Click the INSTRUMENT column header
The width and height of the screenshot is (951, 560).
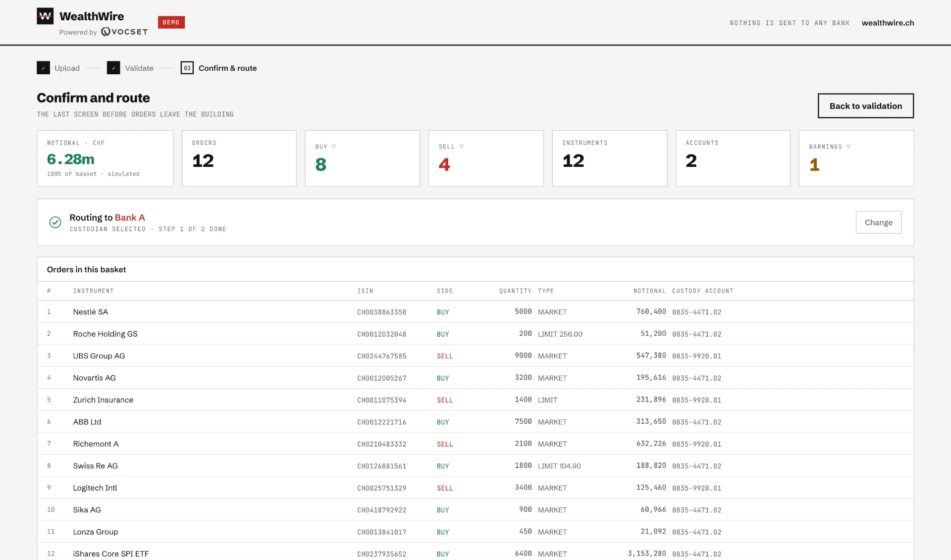click(94, 291)
